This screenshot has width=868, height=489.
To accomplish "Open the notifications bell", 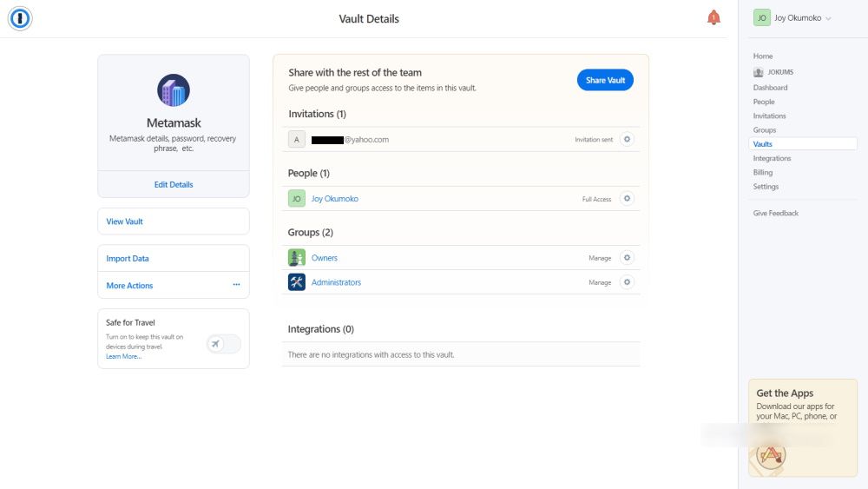I will click(x=713, y=17).
